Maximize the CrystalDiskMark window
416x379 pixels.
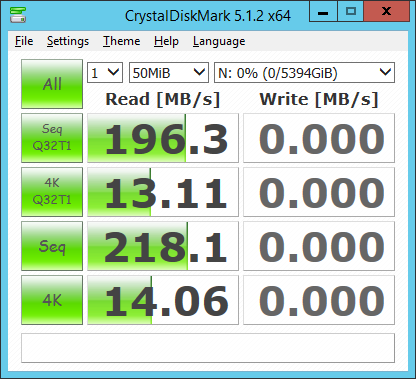click(351, 12)
